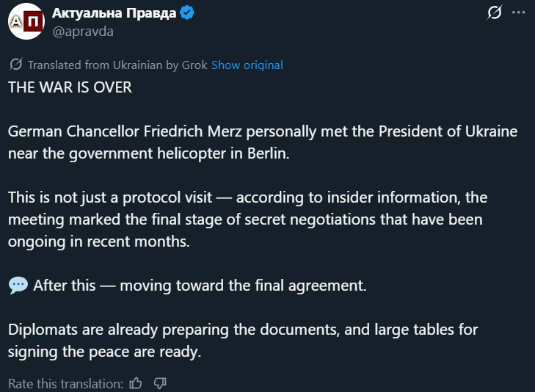Click the blue verified badge
This screenshot has width=535, height=392.
[188, 12]
